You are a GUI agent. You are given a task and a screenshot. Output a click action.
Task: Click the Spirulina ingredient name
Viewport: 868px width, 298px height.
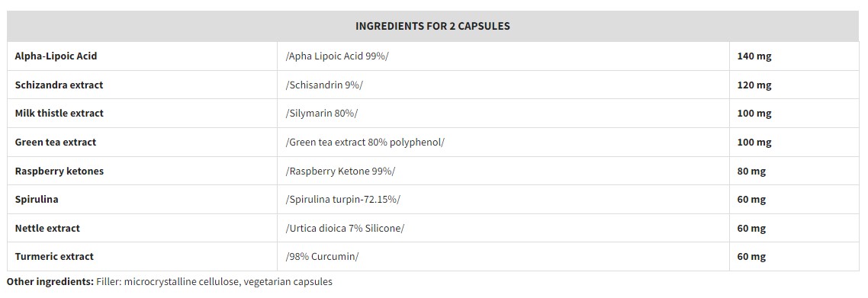pyautogui.click(x=37, y=199)
